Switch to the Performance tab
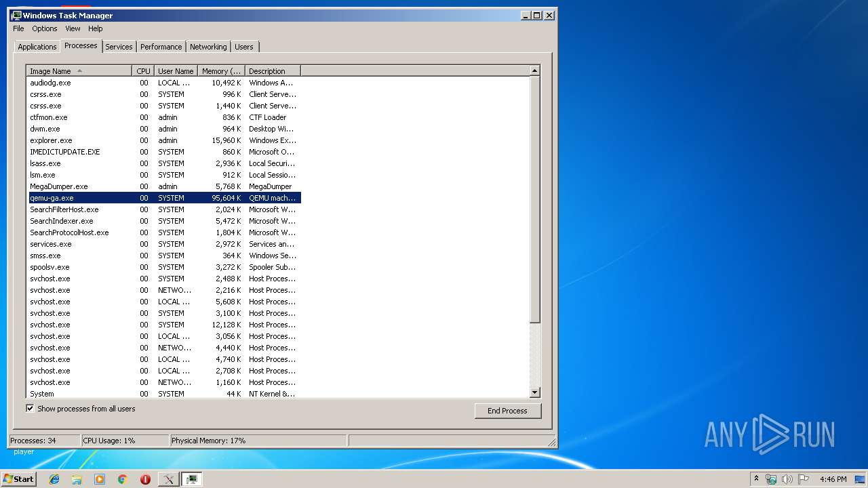The image size is (868, 488). pyautogui.click(x=161, y=47)
